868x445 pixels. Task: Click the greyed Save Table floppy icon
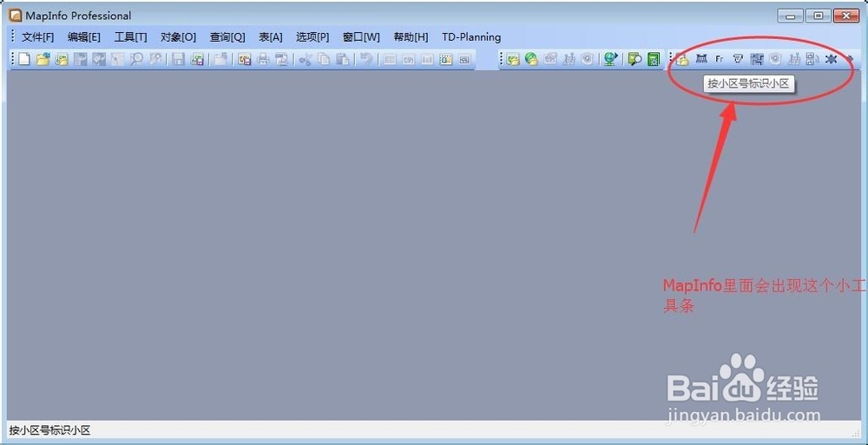click(x=178, y=59)
